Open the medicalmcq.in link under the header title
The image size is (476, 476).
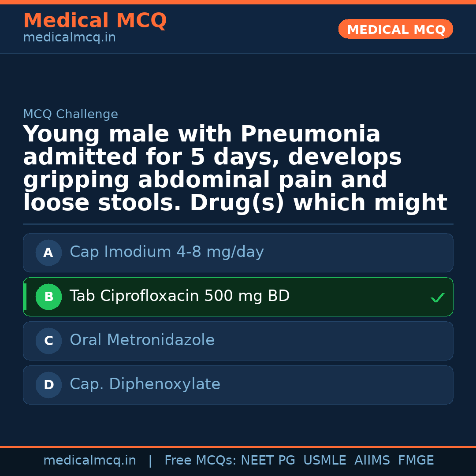click(69, 38)
